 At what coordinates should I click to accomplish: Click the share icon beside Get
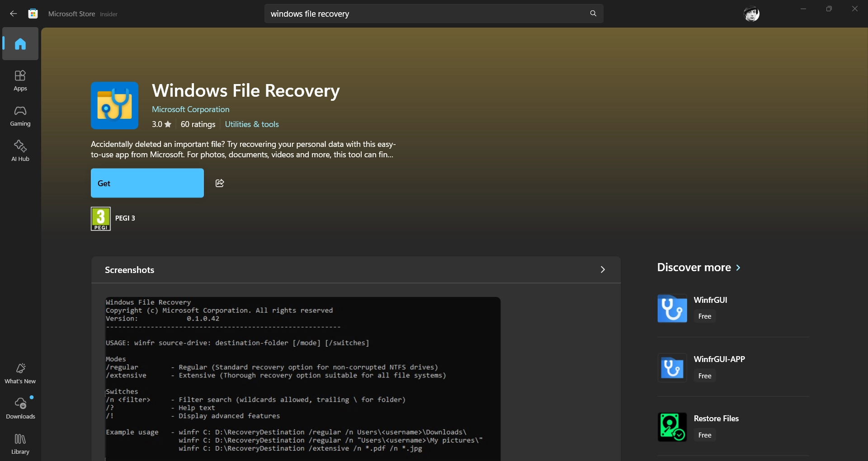coord(220,183)
